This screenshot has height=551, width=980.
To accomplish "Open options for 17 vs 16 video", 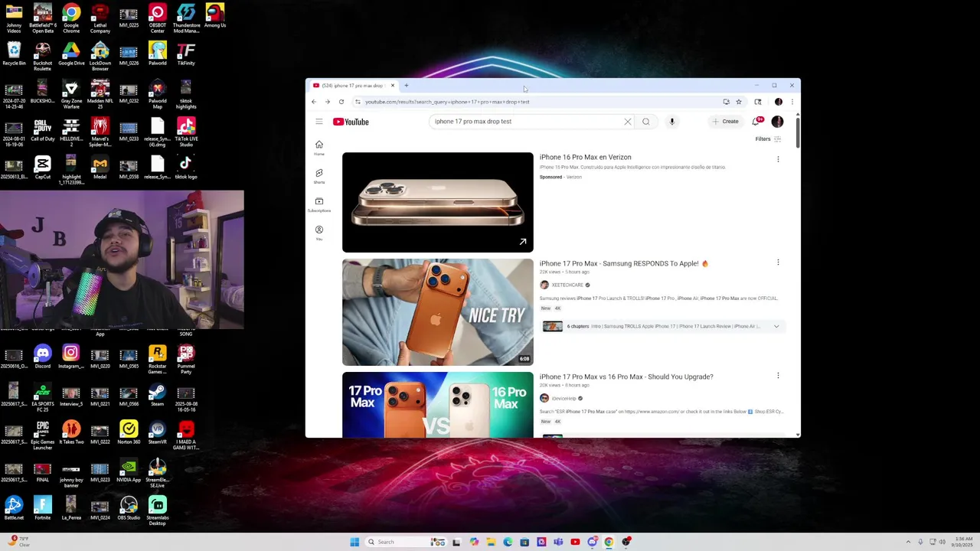I will point(778,376).
